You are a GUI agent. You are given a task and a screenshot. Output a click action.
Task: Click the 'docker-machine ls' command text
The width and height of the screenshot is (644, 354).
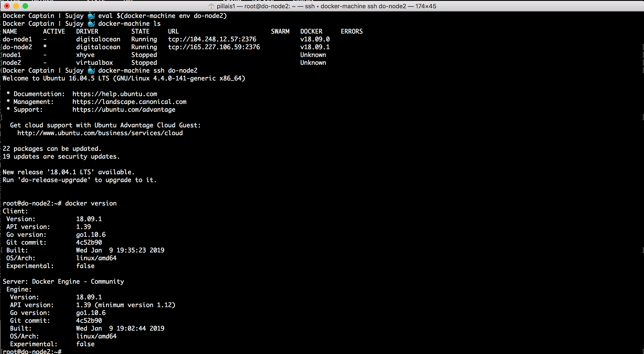(x=129, y=24)
